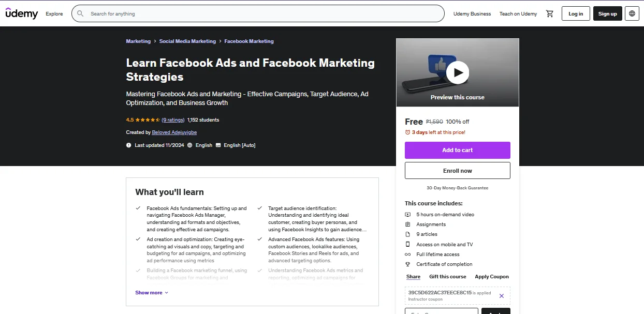The width and height of the screenshot is (644, 314).
Task: Click the star rating icons
Action: pos(148,120)
